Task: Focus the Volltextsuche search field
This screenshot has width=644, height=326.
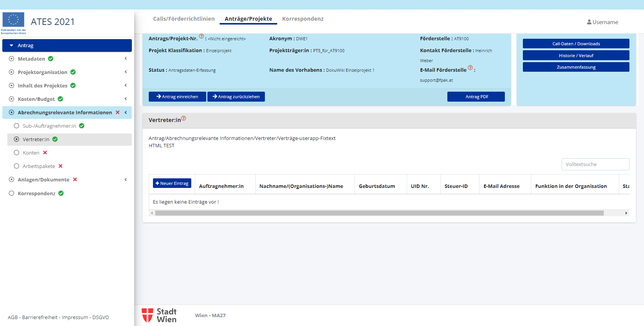Action: coord(595,164)
